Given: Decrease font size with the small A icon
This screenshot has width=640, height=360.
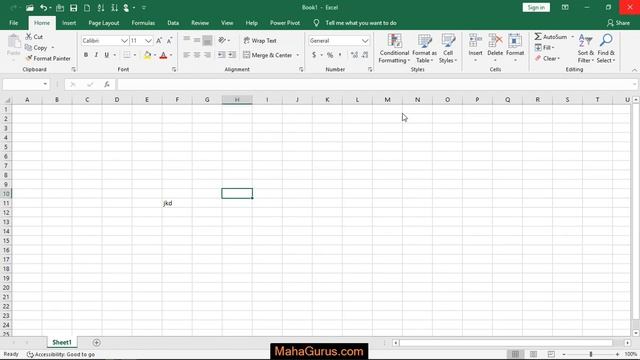Looking at the screenshot, I should point(169,40).
